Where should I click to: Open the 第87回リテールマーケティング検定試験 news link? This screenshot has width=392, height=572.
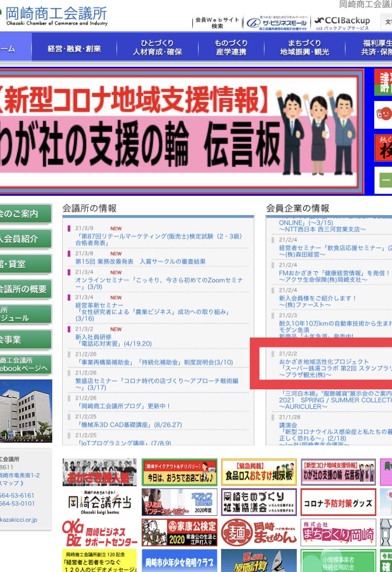(159, 240)
